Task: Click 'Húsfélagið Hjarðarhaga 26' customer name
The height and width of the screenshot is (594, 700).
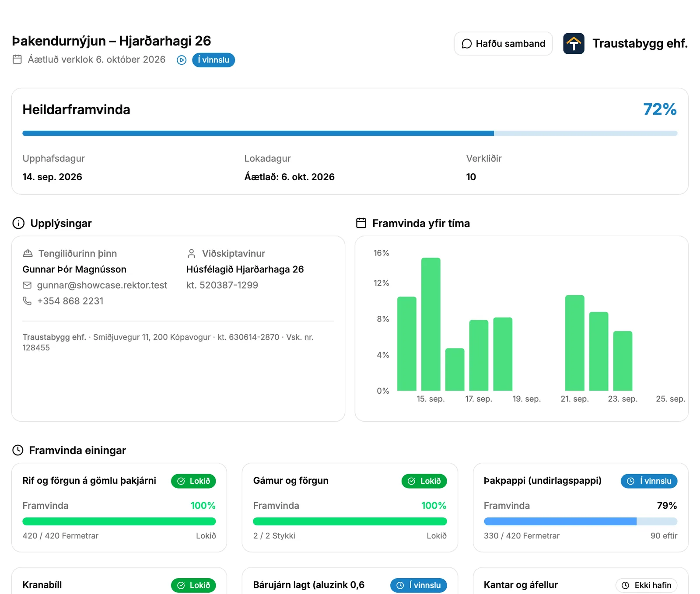Action: (245, 269)
